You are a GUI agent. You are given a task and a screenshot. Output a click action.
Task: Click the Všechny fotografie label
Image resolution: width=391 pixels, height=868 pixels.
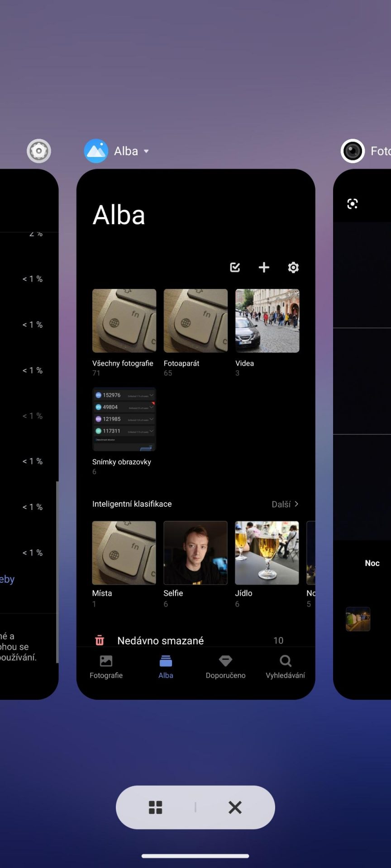click(x=123, y=363)
